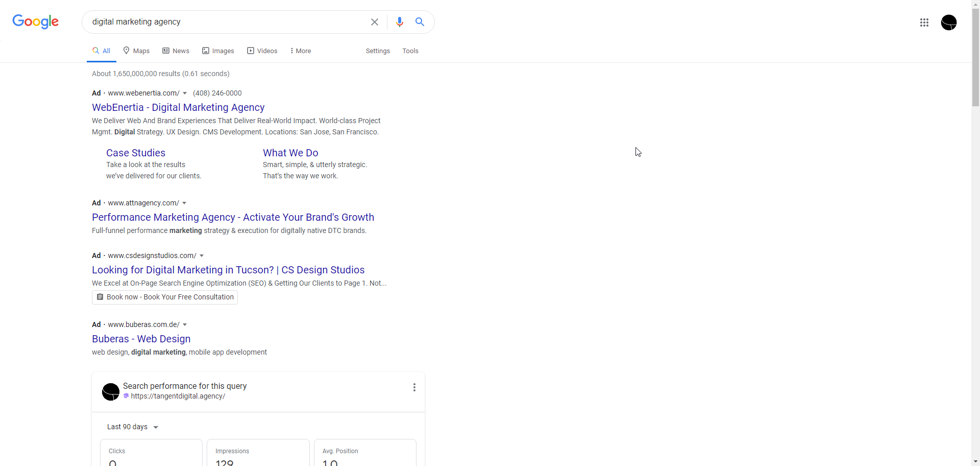Expand the webenertia.com ad dropdown arrow

click(185, 93)
